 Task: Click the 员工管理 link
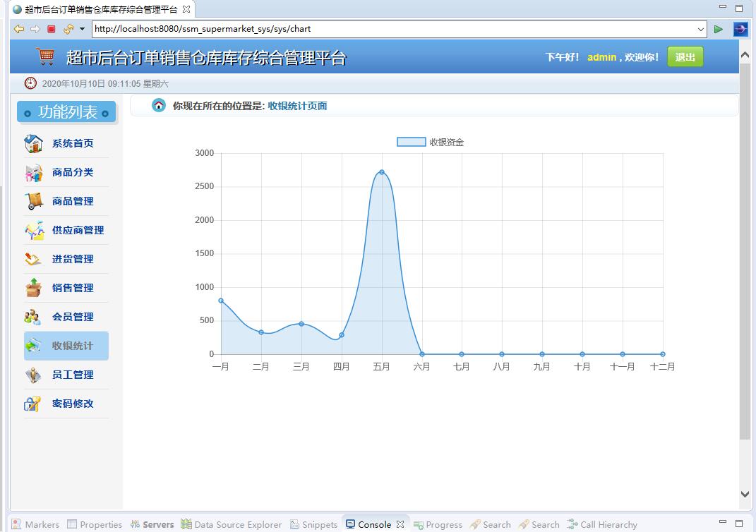click(72, 375)
